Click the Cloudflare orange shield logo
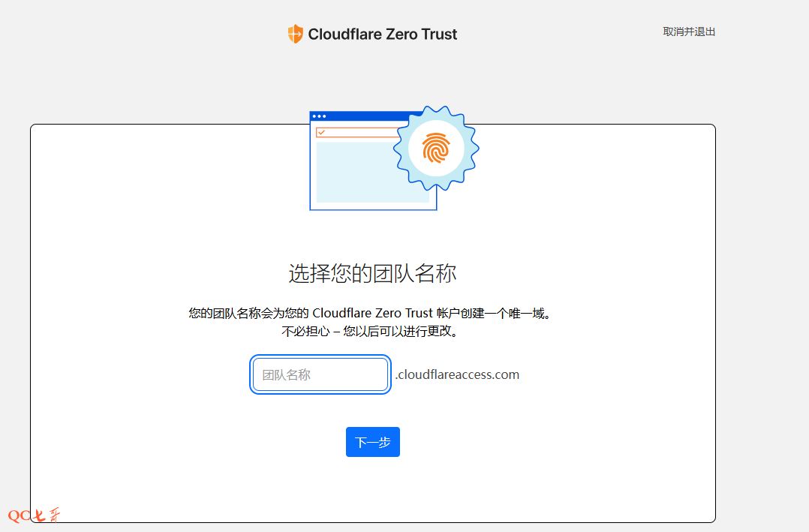 pyautogui.click(x=295, y=34)
